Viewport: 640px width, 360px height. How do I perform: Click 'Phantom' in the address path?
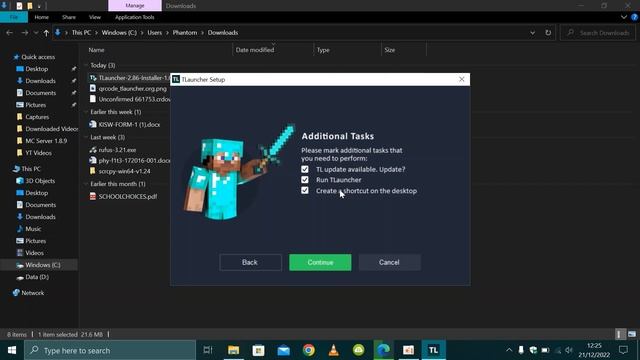point(184,33)
